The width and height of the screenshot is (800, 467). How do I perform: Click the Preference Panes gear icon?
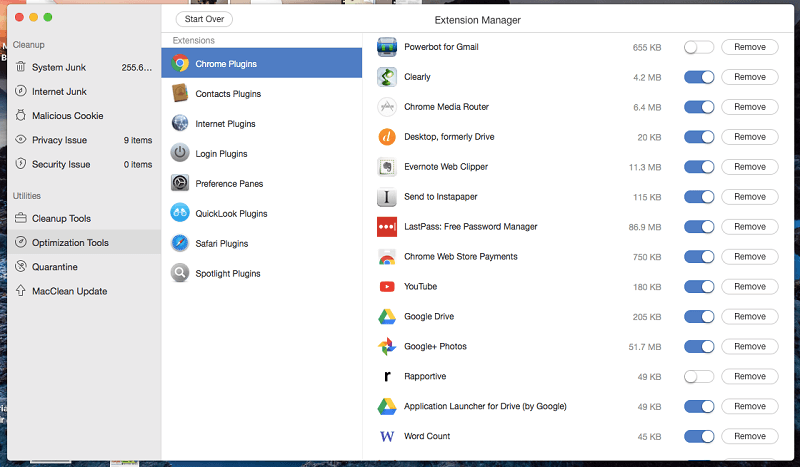[x=180, y=183]
